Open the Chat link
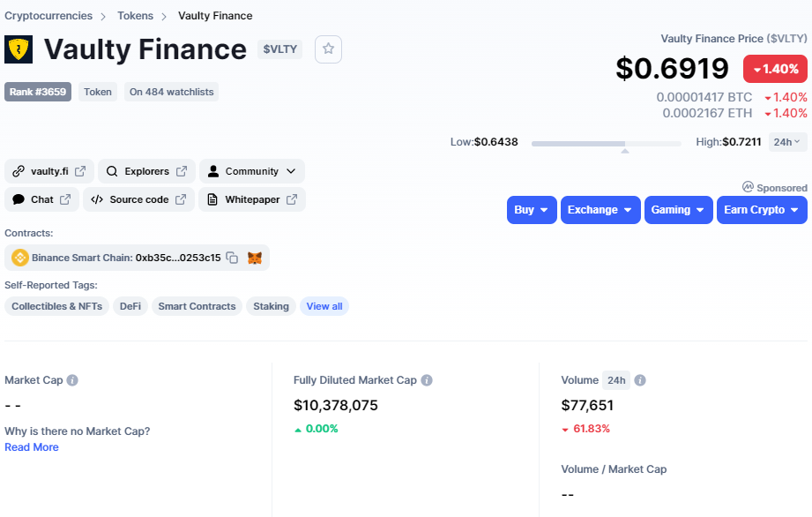Viewport: 812px width, 517px height. tap(42, 199)
